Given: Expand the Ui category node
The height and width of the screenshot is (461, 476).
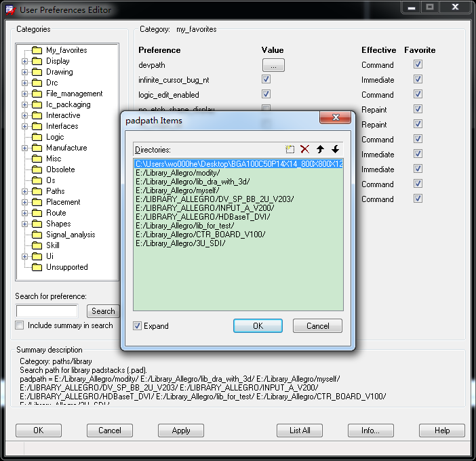Looking at the screenshot, I should coord(25,256).
